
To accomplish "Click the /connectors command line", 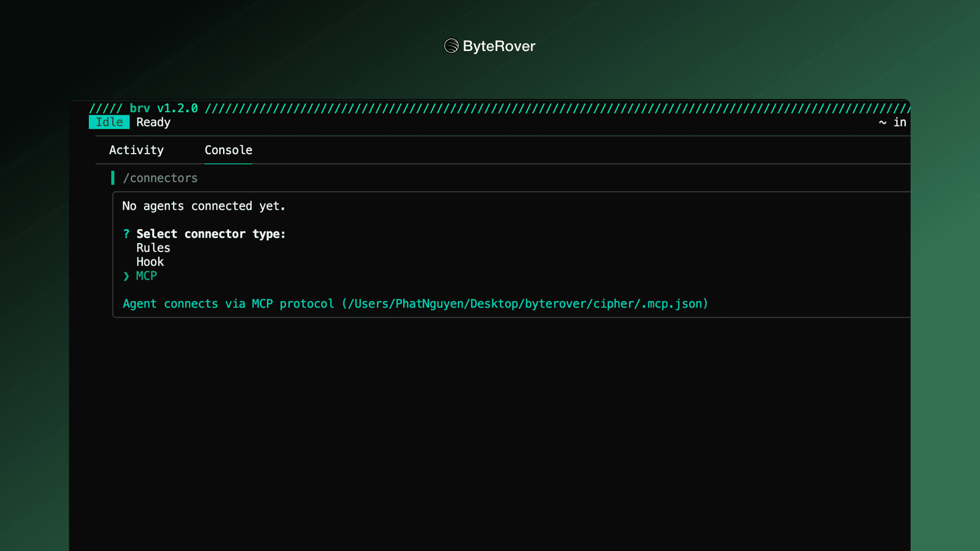I will point(160,178).
